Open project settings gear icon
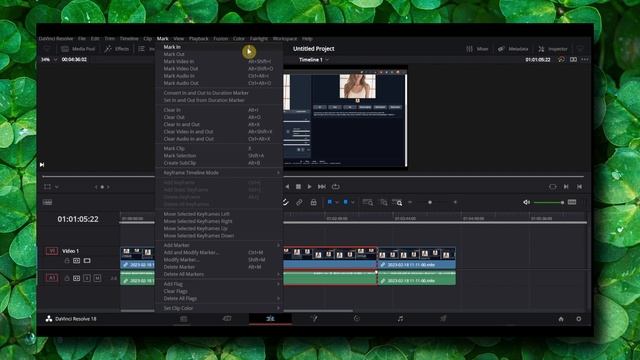The image size is (640, 360). [x=578, y=319]
